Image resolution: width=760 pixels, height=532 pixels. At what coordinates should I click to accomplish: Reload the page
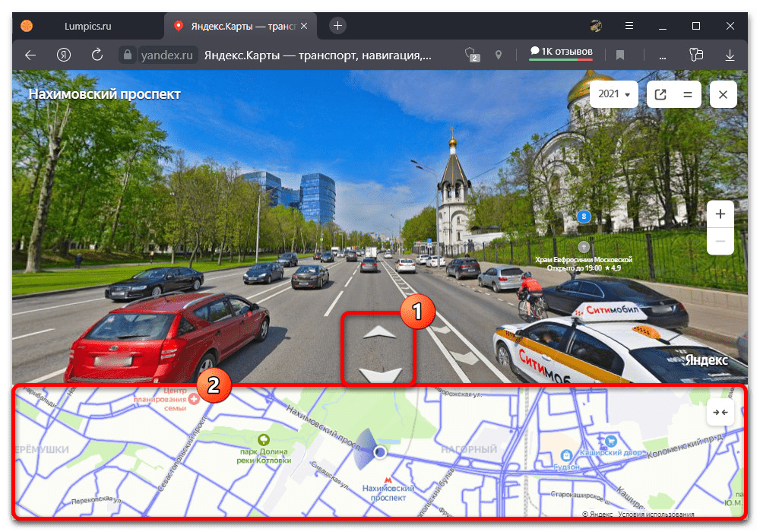pos(97,55)
